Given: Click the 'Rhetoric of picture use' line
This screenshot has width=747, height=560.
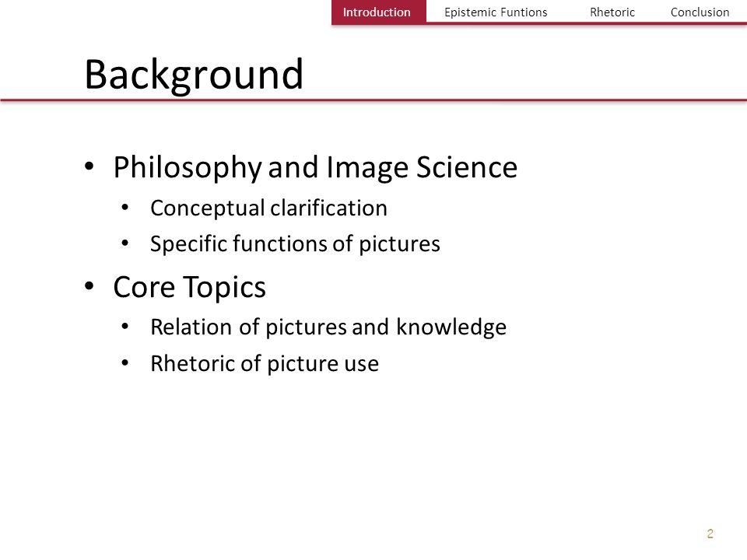Looking at the screenshot, I should click(265, 363).
